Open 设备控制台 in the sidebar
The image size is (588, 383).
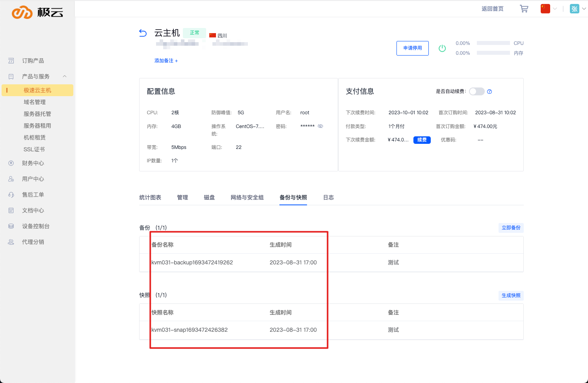click(35, 226)
